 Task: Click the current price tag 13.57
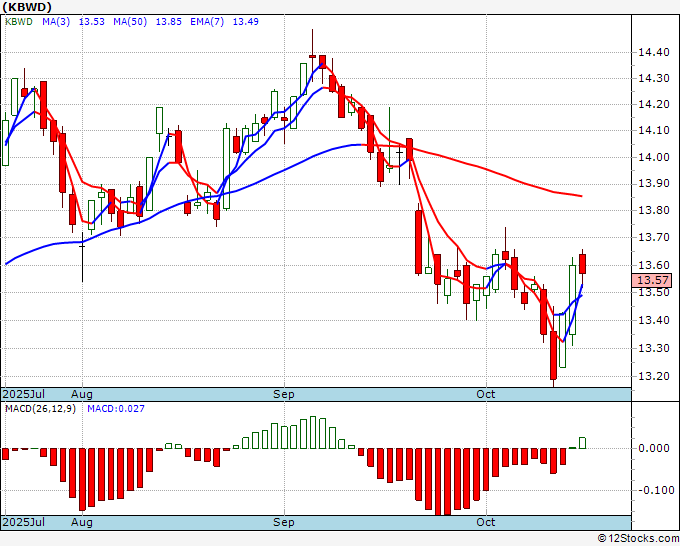[x=652, y=280]
